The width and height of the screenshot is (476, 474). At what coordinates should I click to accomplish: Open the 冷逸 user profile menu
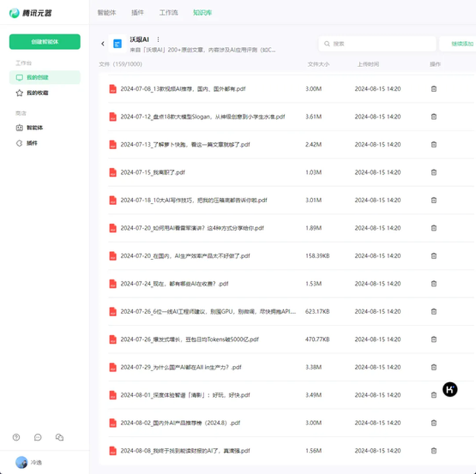pyautogui.click(x=30, y=462)
